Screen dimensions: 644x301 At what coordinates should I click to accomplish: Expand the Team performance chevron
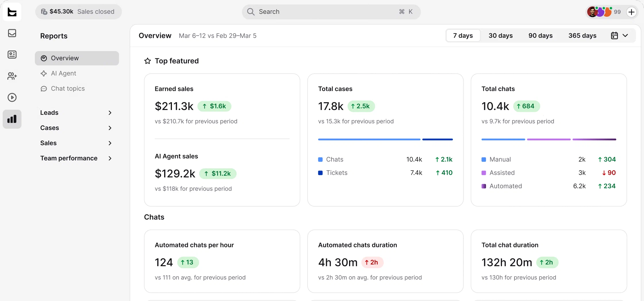[110, 158]
